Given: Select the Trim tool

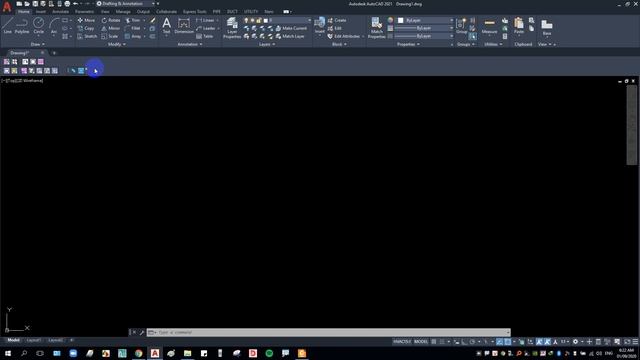Looking at the screenshot, I should 133,20.
